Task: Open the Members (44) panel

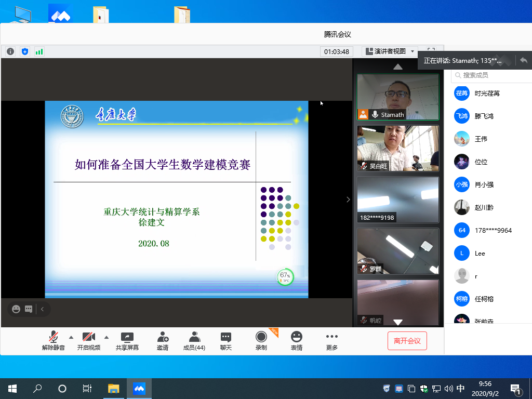Action: [194, 341]
